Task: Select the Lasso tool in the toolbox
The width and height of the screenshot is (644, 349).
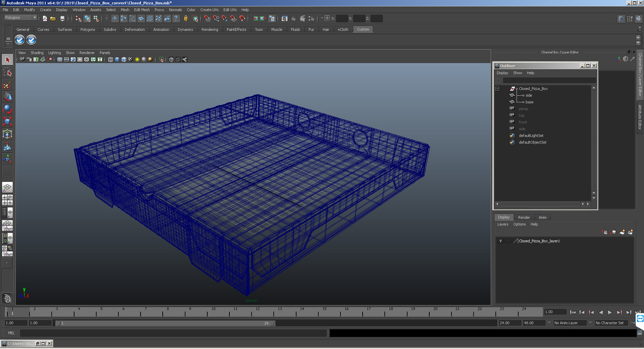Action: click(7, 72)
